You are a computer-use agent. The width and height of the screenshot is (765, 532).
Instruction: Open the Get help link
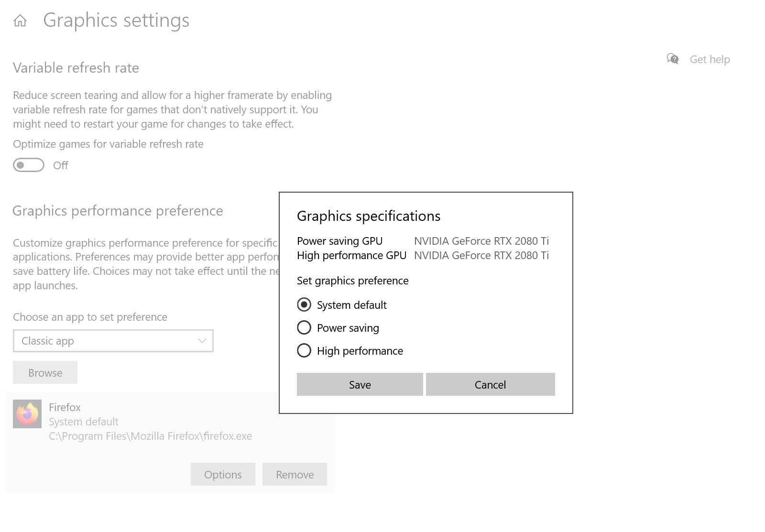coord(710,59)
